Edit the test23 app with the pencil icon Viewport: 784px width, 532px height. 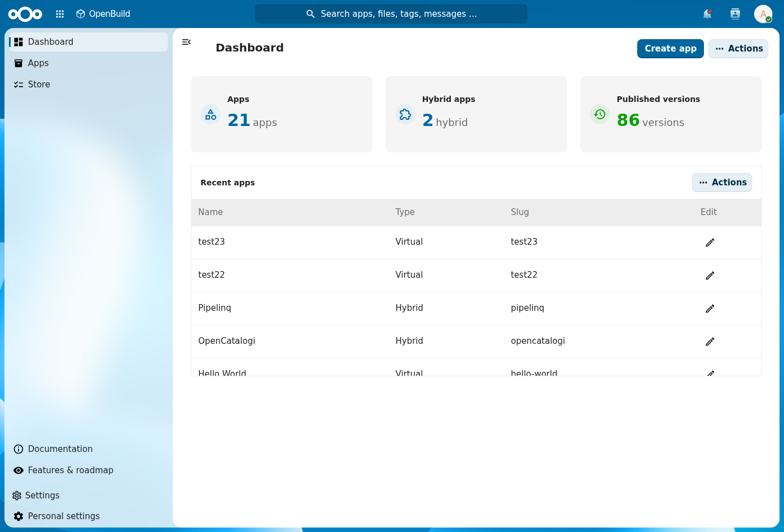[x=710, y=242]
